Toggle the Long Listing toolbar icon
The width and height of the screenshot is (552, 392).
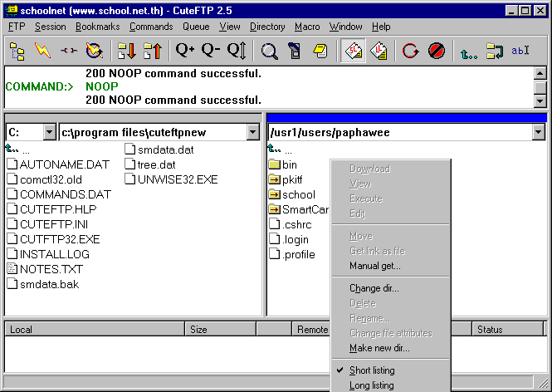point(379,51)
